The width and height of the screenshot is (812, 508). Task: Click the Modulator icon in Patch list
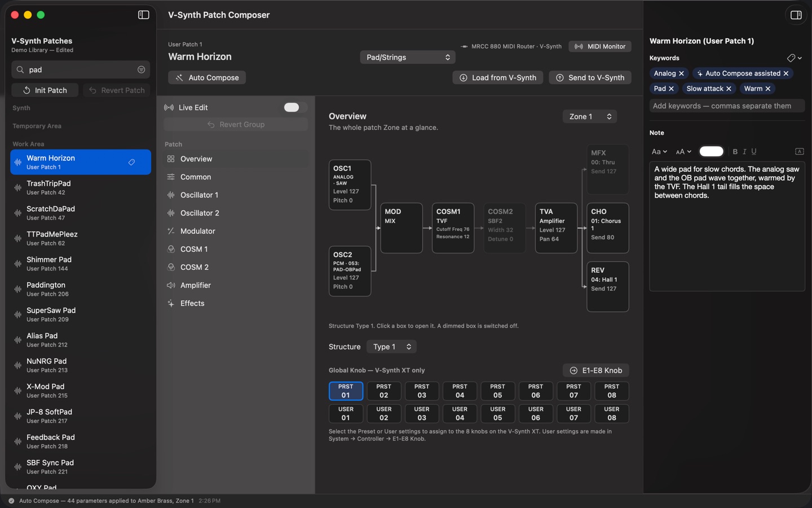tap(171, 231)
